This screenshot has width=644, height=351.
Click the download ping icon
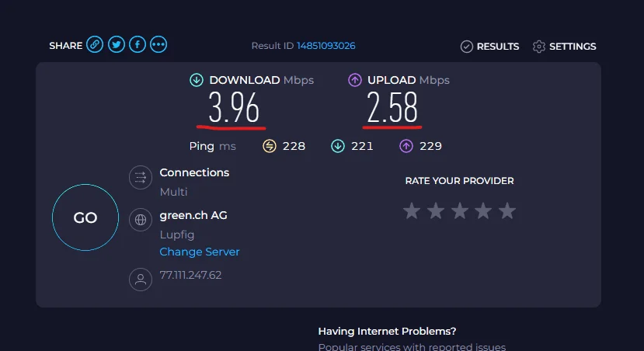338,146
